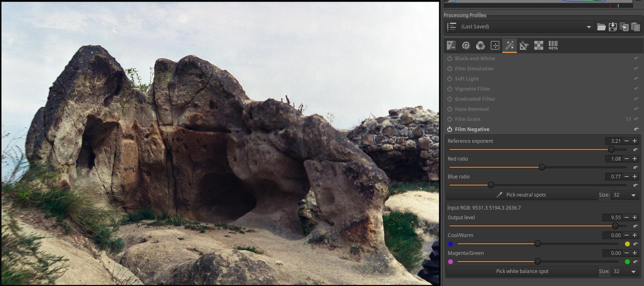This screenshot has height=286, width=644.
Task: Reset Film Negative tool with its undo arrow
Action: tap(636, 129)
